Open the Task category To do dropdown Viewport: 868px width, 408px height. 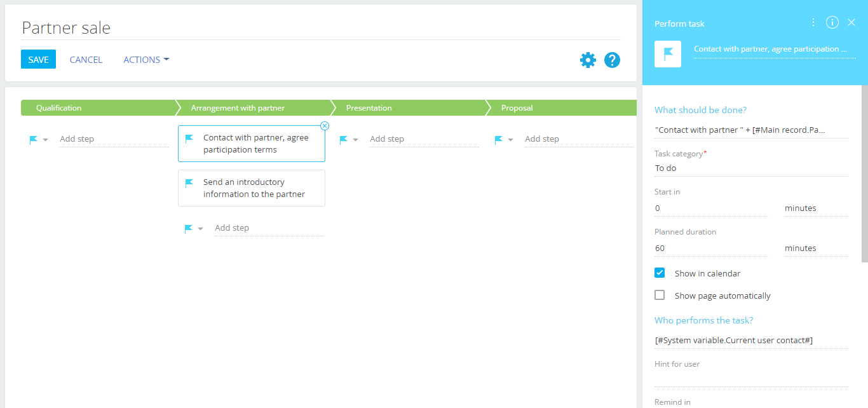click(751, 168)
